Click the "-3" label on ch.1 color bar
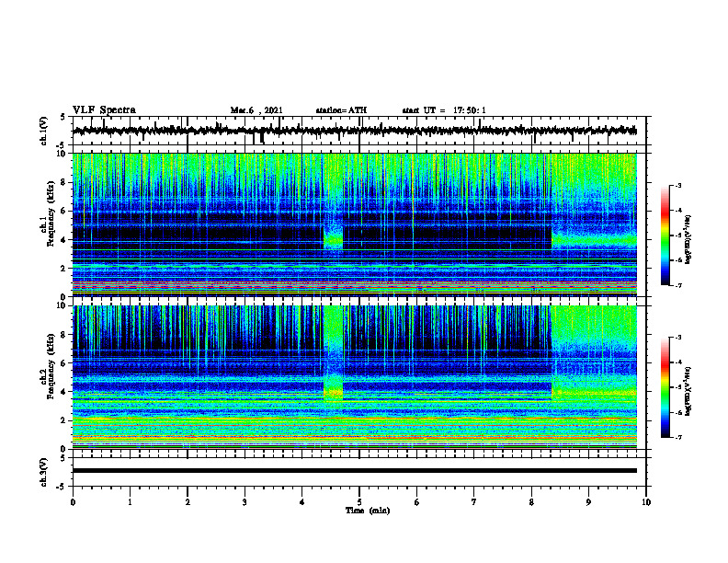Screen dimensions: 728x563 pyautogui.click(x=677, y=186)
